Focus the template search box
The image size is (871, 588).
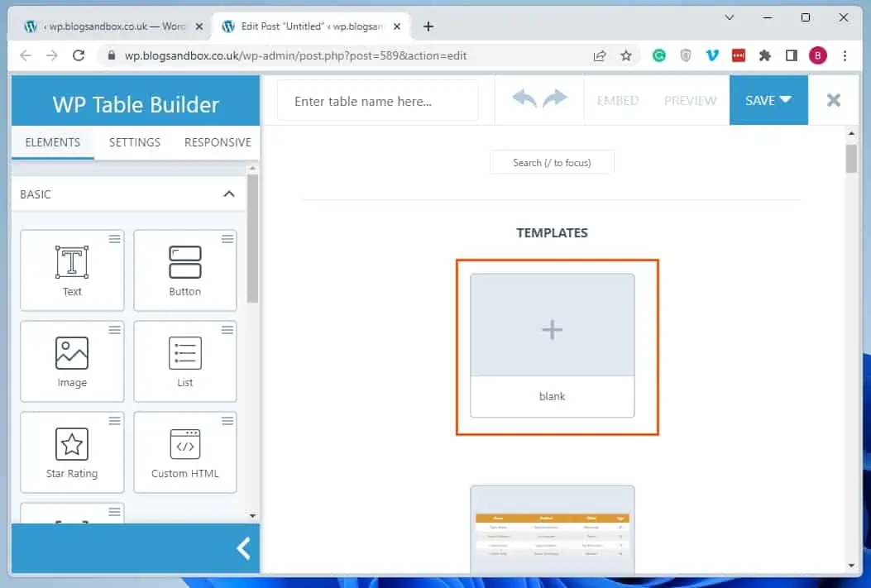tap(552, 163)
